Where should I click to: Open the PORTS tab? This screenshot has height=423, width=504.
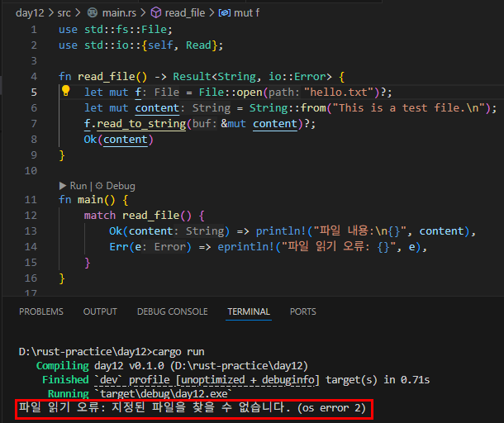302,311
